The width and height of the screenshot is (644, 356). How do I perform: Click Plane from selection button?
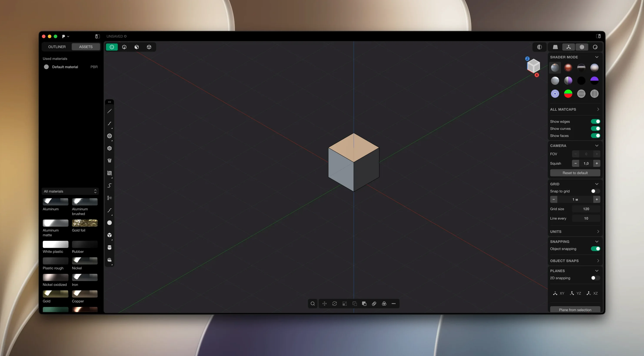click(575, 310)
